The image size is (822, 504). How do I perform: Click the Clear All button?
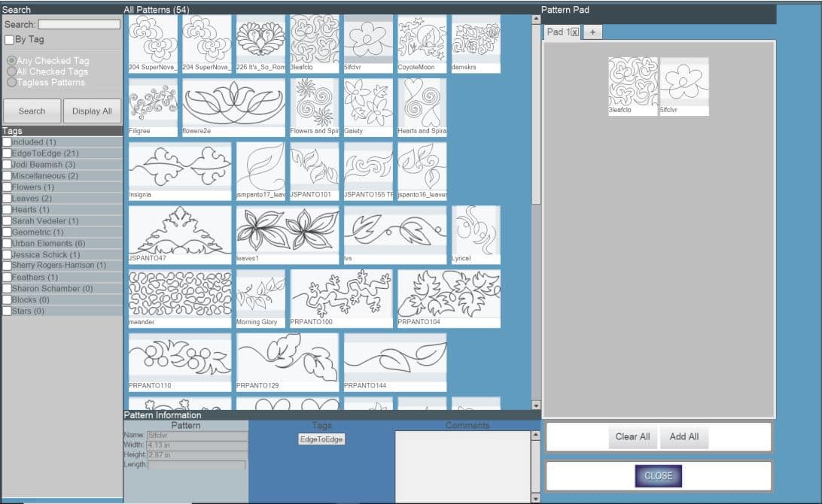(x=632, y=436)
